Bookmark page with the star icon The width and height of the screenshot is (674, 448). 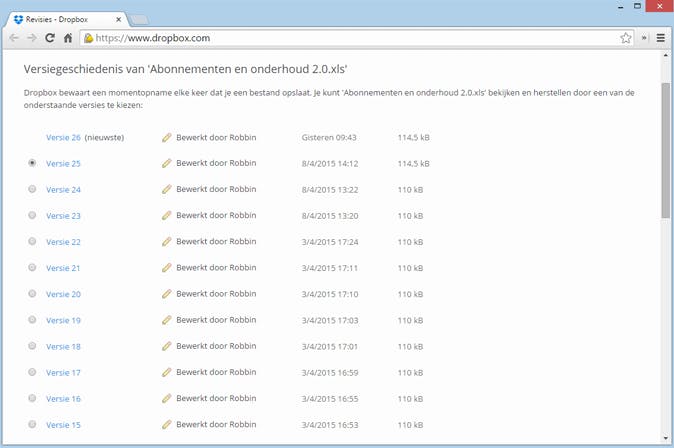pos(626,38)
